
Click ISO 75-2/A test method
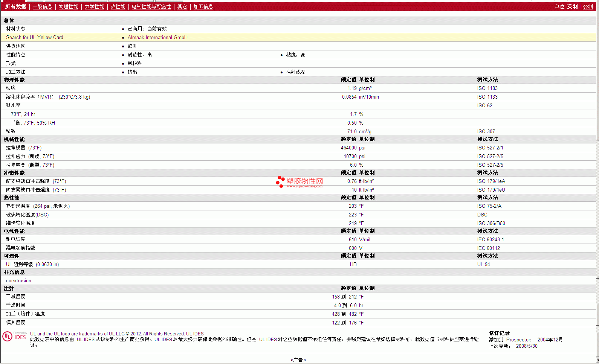point(489,206)
